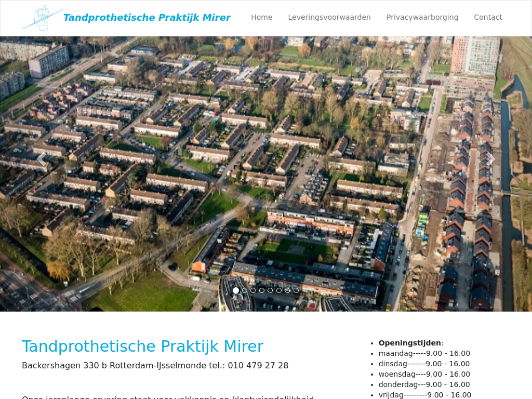532x399 pixels.
Task: Click the blue Tandprothetische Praktijk Mirer heading
Action: 142,346
